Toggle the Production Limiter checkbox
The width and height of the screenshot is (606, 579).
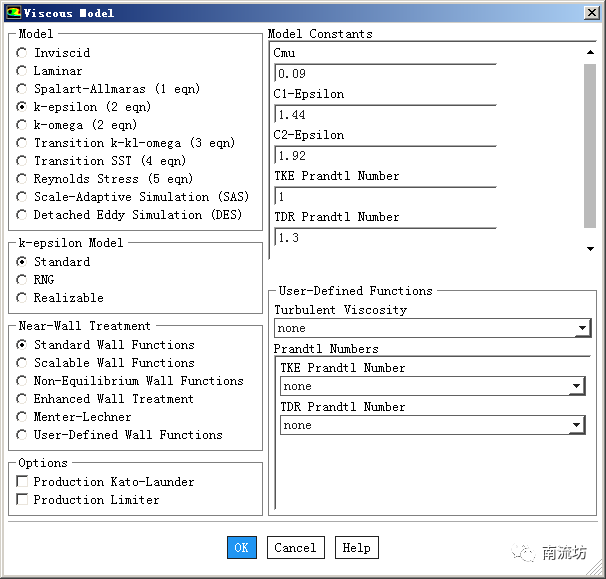22,500
